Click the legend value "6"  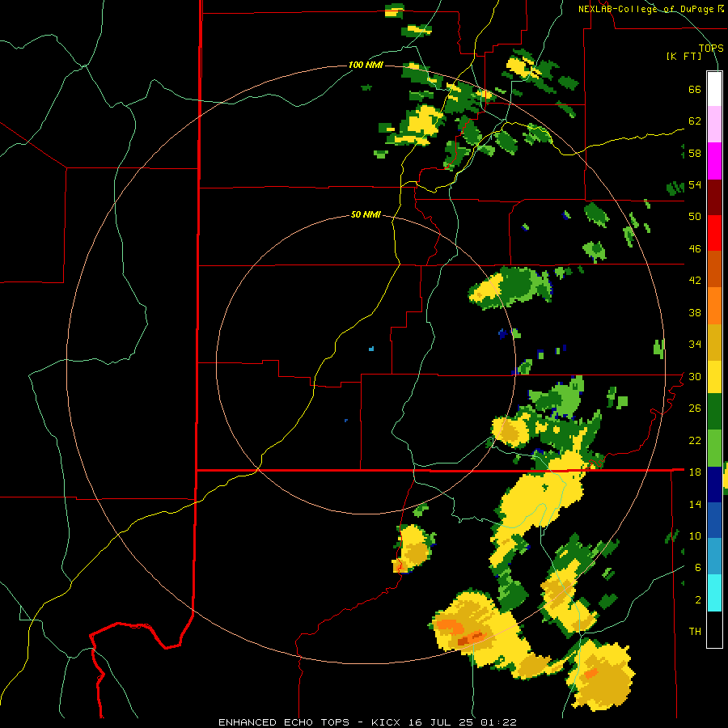(x=698, y=567)
